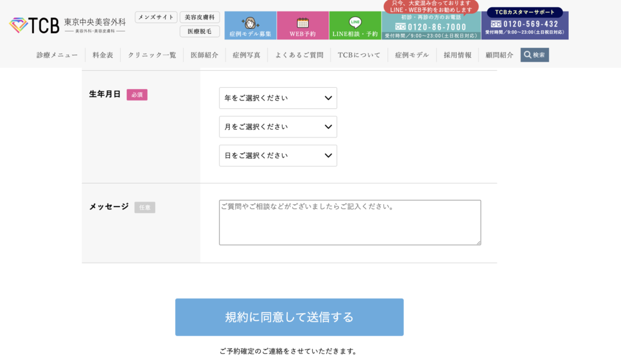Open the メンズサイト link

(155, 17)
